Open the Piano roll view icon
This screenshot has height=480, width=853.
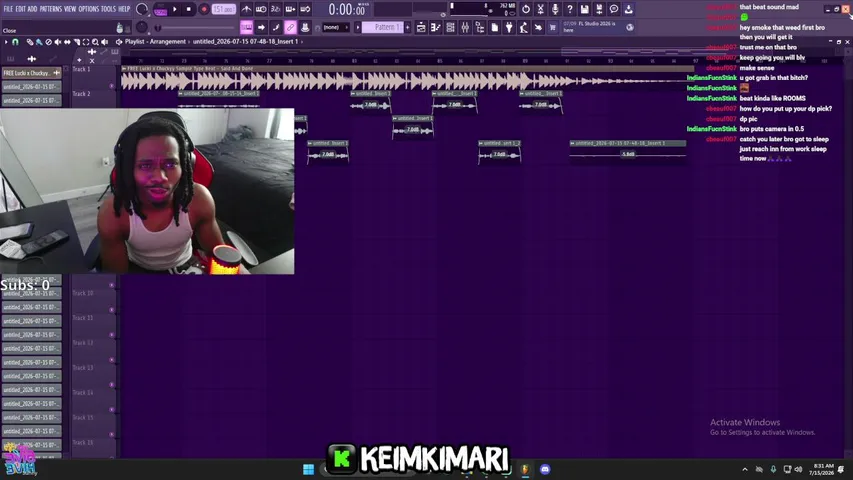(x=436, y=27)
